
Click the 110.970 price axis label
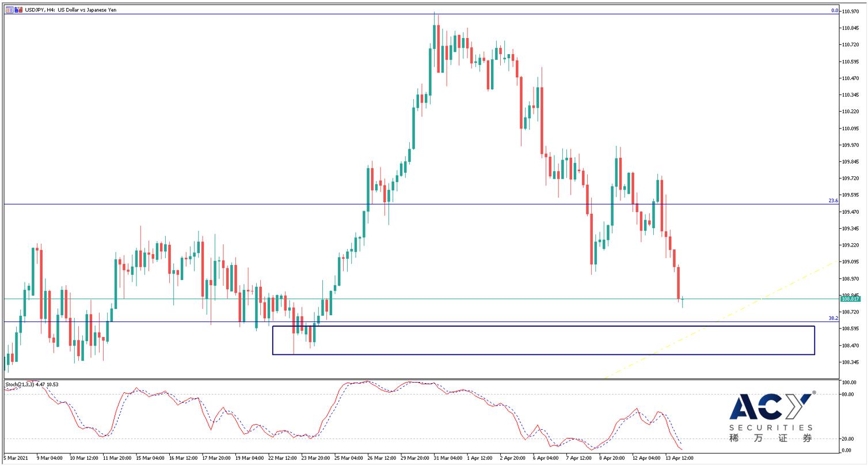pos(850,12)
